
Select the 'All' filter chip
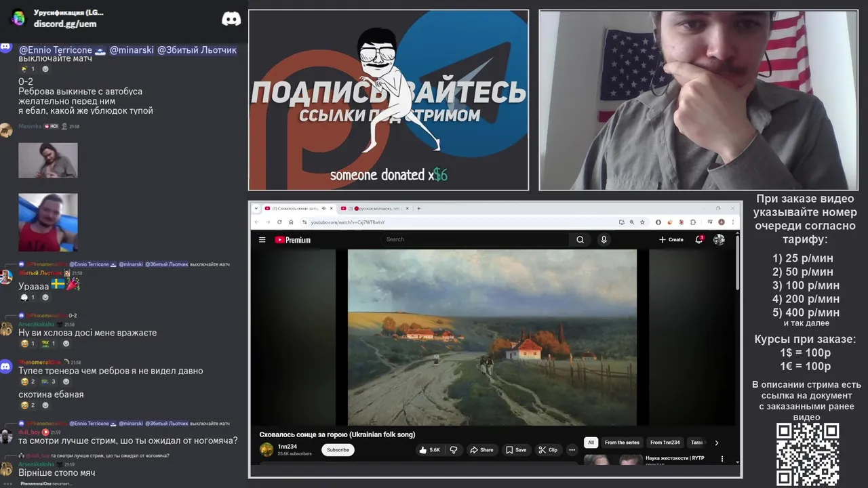click(x=591, y=443)
